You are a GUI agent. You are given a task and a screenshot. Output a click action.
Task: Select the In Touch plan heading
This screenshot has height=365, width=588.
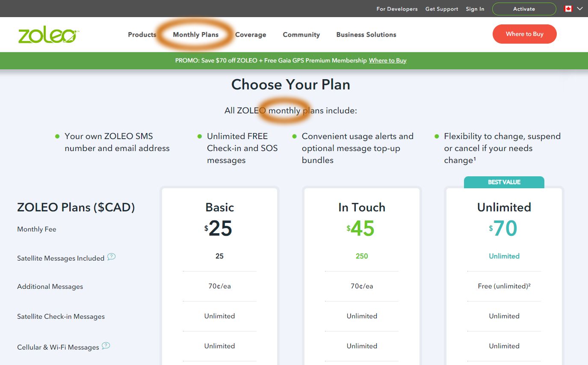coord(362,208)
